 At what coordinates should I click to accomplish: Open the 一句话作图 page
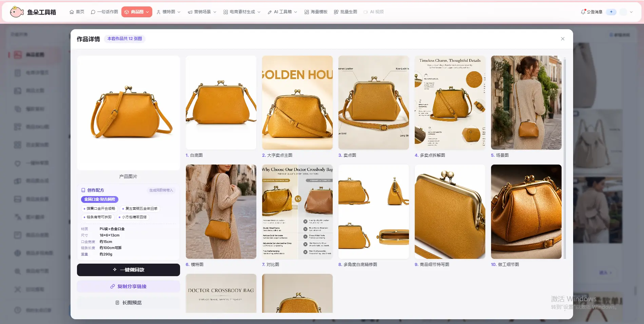click(x=104, y=12)
